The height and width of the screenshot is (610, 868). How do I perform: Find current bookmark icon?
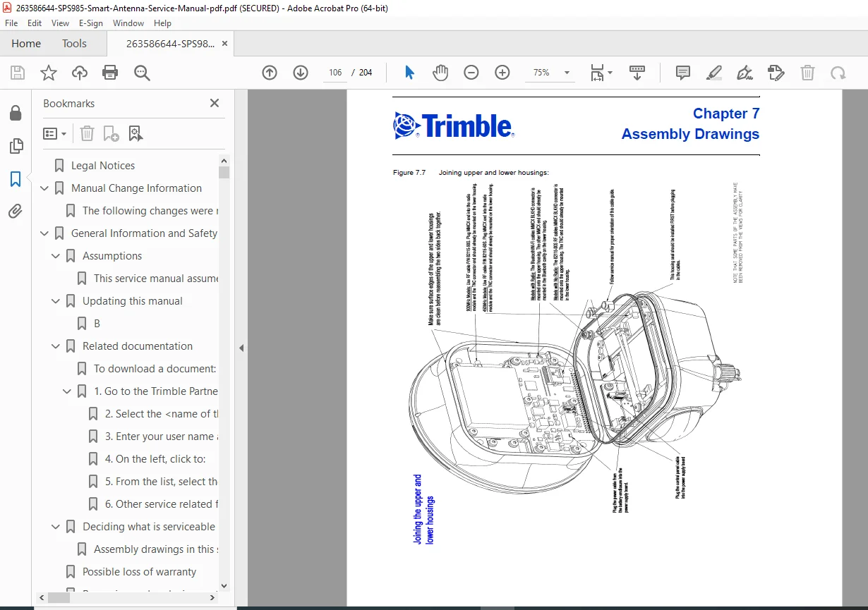pyautogui.click(x=135, y=133)
